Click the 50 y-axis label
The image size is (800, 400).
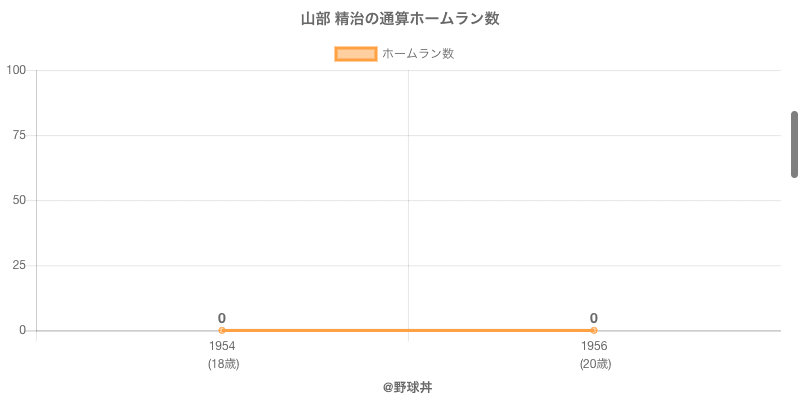[19, 200]
